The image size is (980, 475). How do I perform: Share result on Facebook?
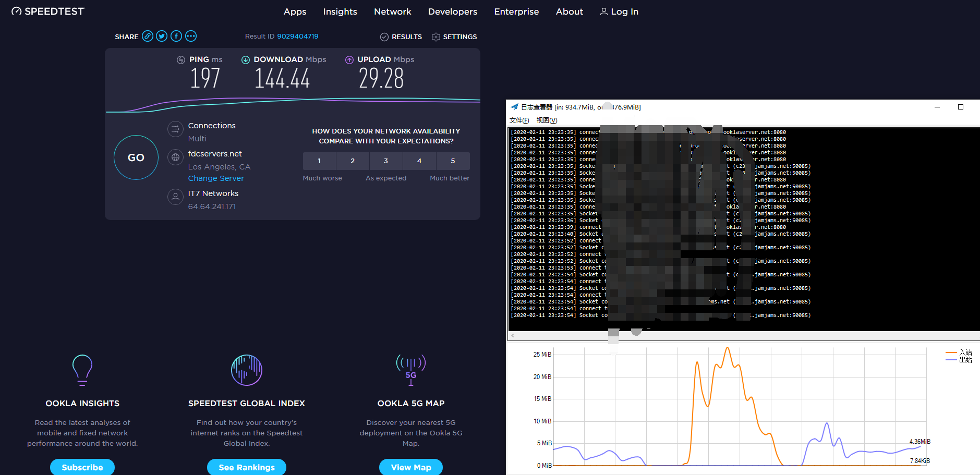point(176,36)
